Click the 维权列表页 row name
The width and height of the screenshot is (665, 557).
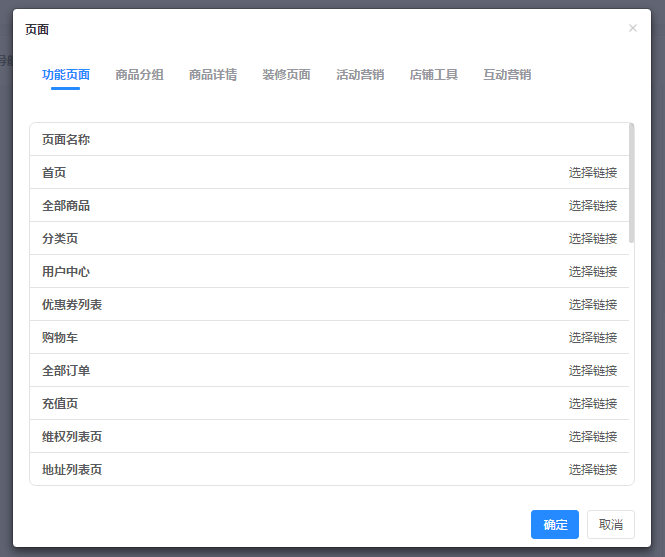[72, 437]
